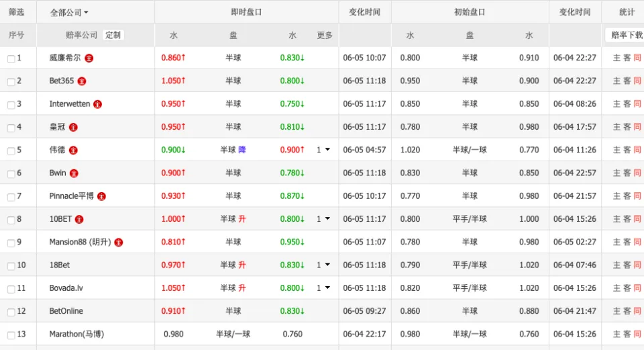The image size is (644, 350).
Task: Select the checkbox for row 13 Marathon
Action: tap(11, 335)
